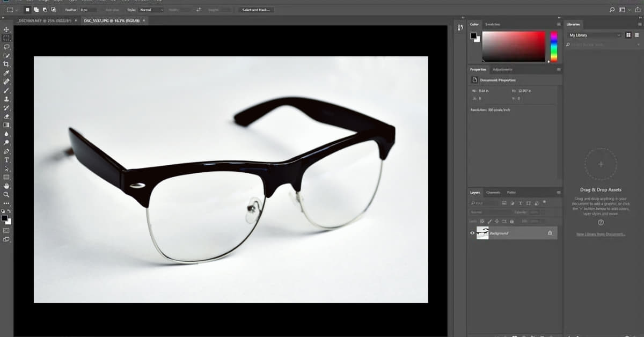Select the Dodge tool
This screenshot has height=337, width=644.
6,142
